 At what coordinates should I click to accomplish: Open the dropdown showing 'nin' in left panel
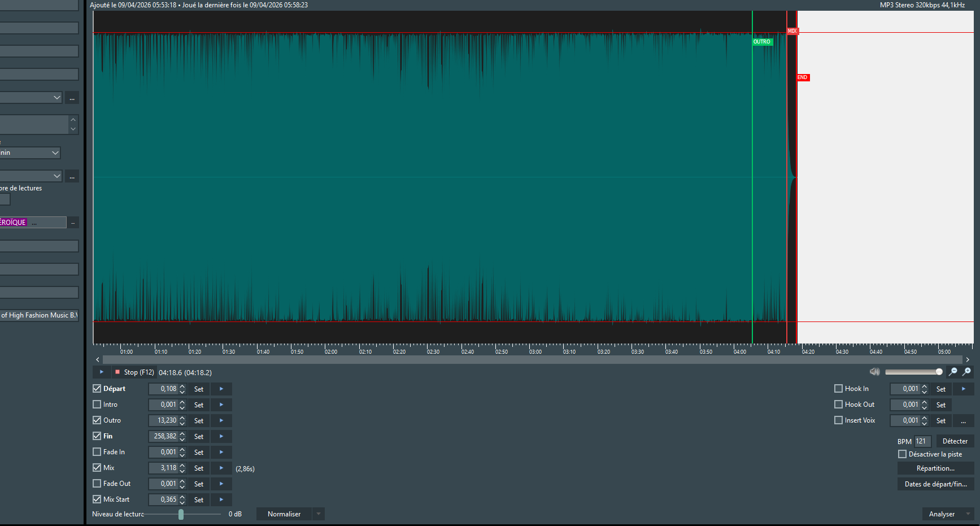click(x=55, y=153)
